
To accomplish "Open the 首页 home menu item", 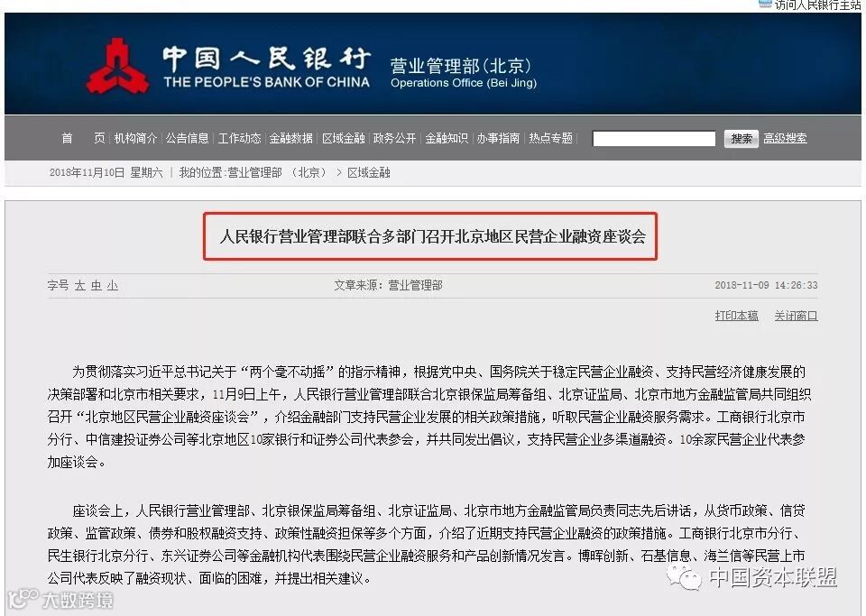I will tap(83, 138).
